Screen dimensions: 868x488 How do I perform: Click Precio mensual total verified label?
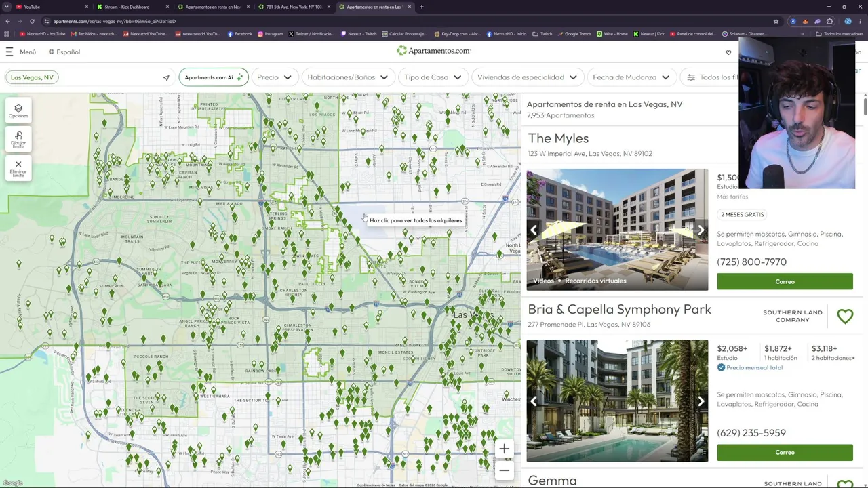[750, 367]
